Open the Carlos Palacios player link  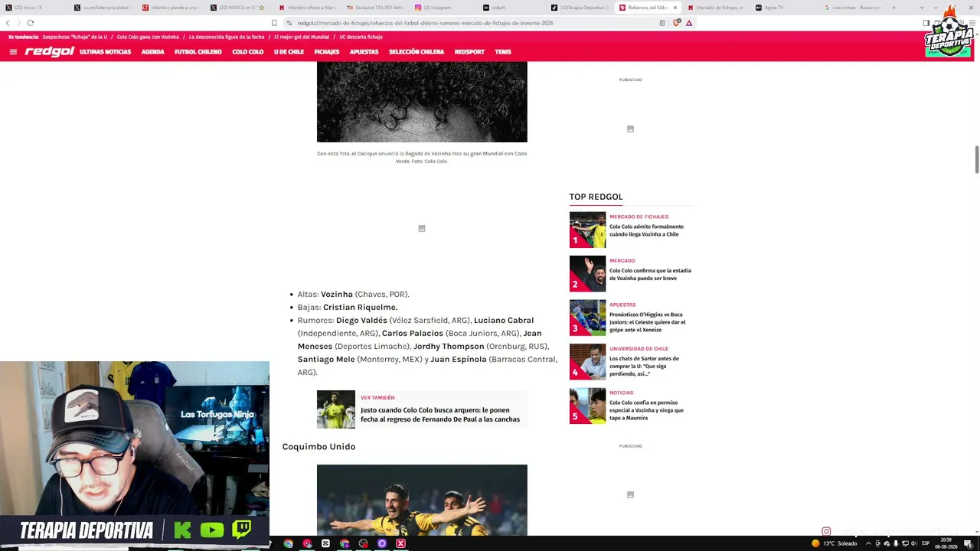(413, 333)
